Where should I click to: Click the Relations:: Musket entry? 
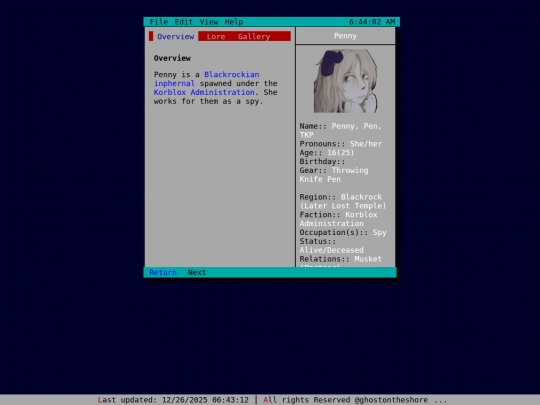[341, 259]
